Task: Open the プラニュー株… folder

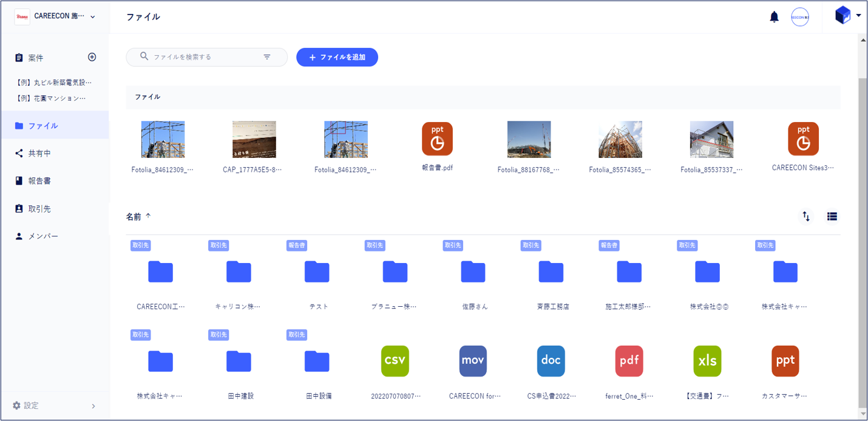Action: tap(395, 272)
